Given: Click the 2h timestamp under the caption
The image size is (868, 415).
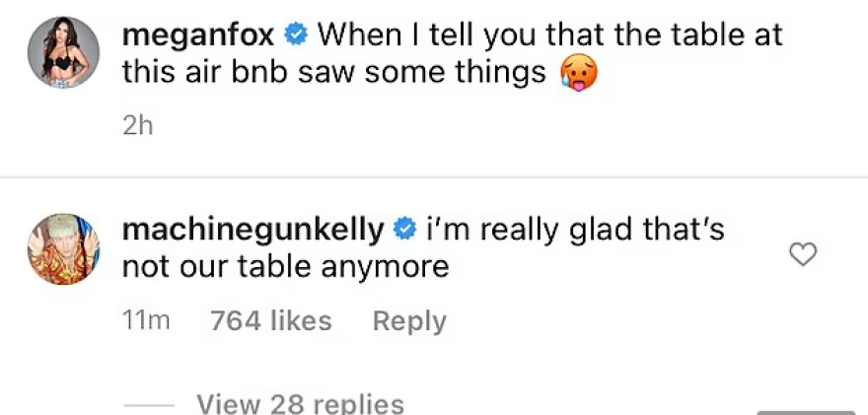Looking at the screenshot, I should point(137,126).
